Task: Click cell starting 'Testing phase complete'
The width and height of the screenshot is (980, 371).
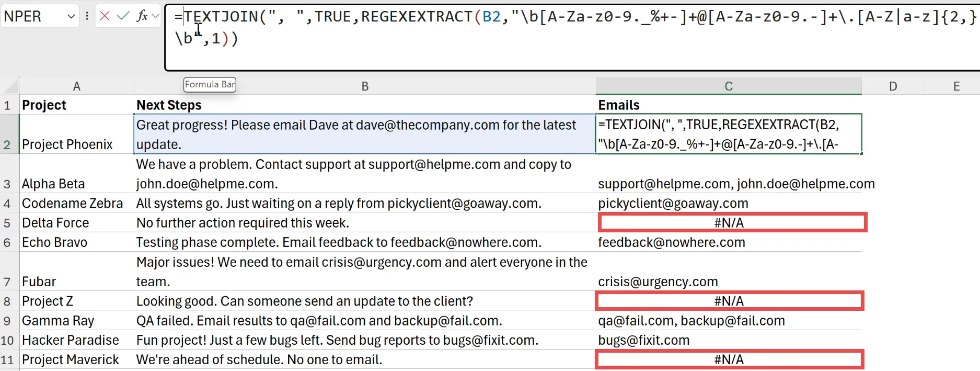Action: click(x=365, y=242)
